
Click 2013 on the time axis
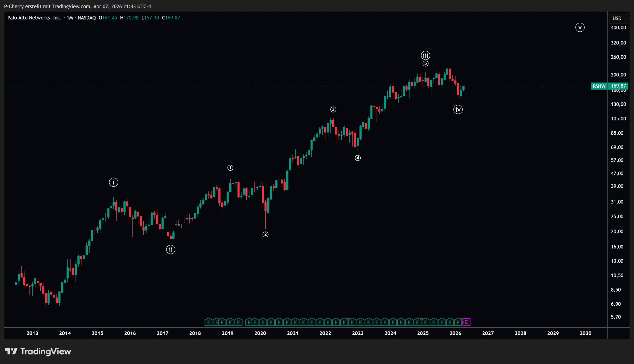[32, 333]
